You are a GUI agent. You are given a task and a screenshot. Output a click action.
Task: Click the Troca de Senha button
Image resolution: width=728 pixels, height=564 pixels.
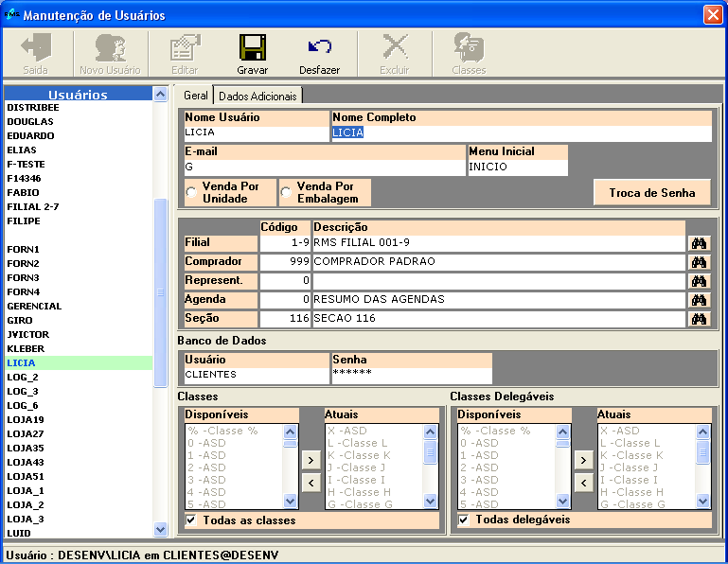652,193
